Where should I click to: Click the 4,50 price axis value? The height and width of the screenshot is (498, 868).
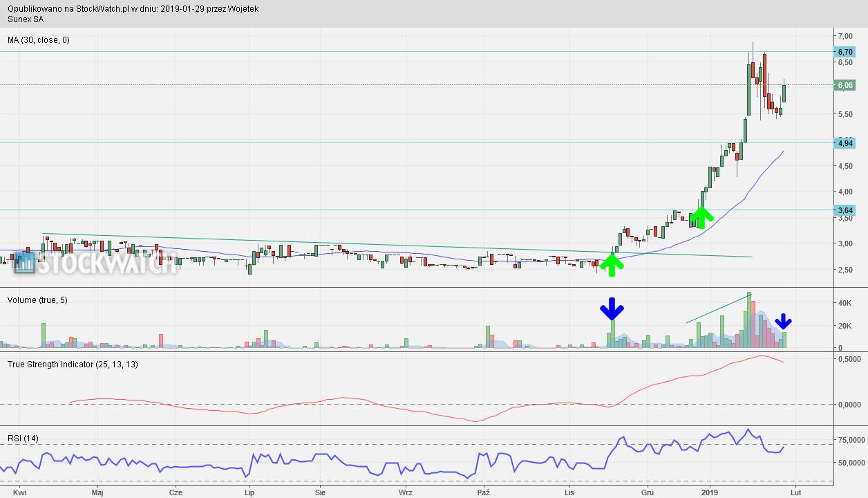pyautogui.click(x=845, y=166)
